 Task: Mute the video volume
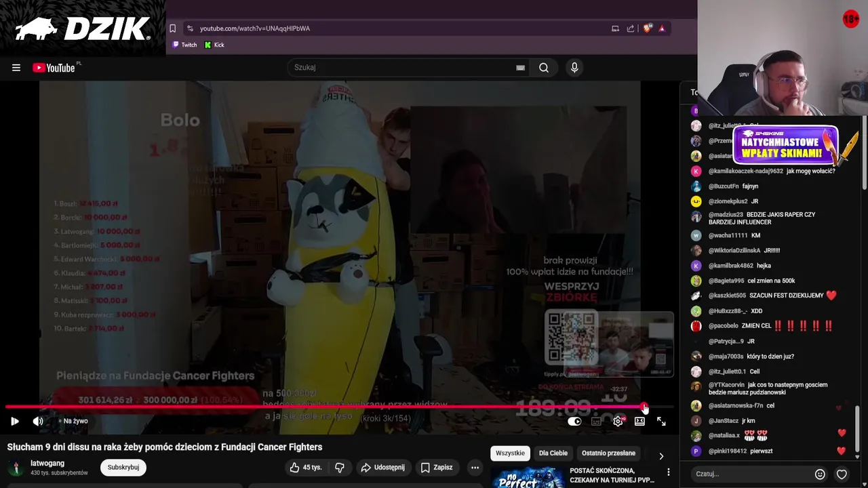(x=38, y=421)
